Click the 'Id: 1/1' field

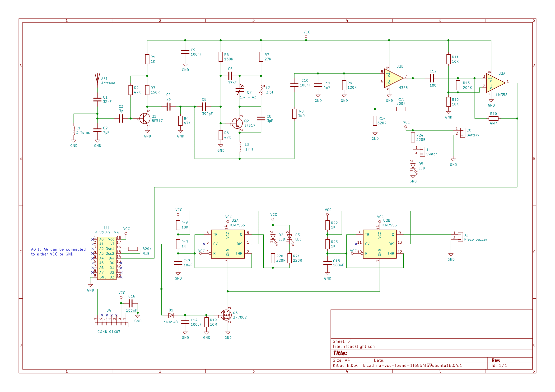(499, 365)
